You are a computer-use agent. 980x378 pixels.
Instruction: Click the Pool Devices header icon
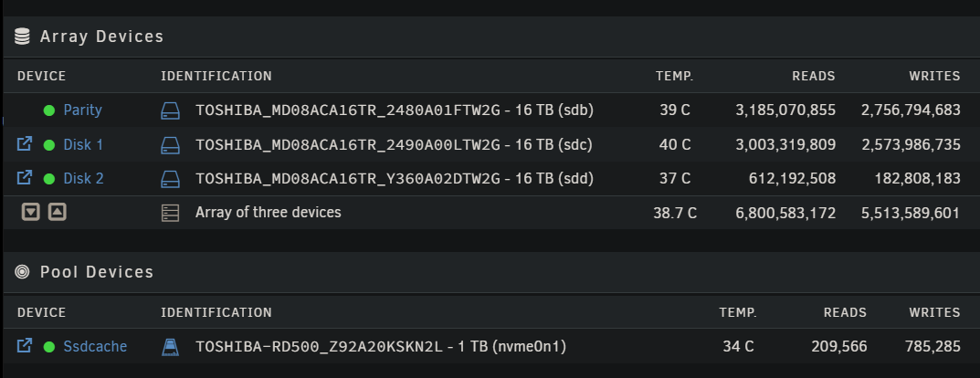click(x=23, y=272)
